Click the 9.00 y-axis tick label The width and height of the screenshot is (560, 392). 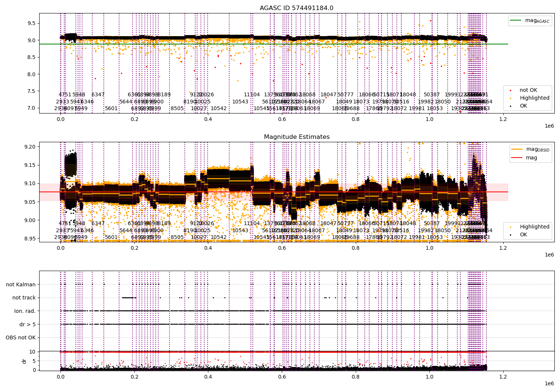[30, 220]
